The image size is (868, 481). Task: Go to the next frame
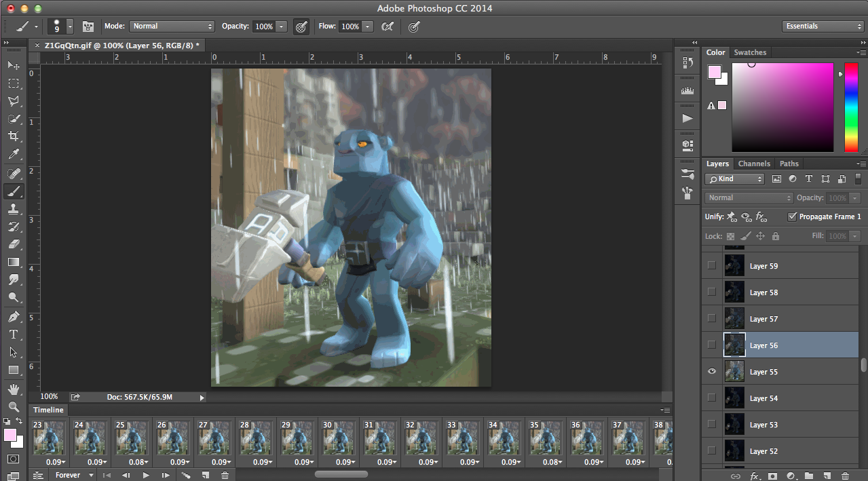point(166,476)
